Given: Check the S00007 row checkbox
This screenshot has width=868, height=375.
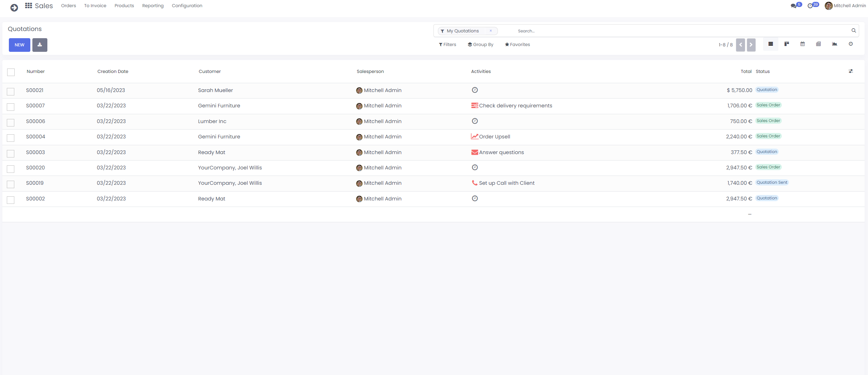Looking at the screenshot, I should 11,107.
